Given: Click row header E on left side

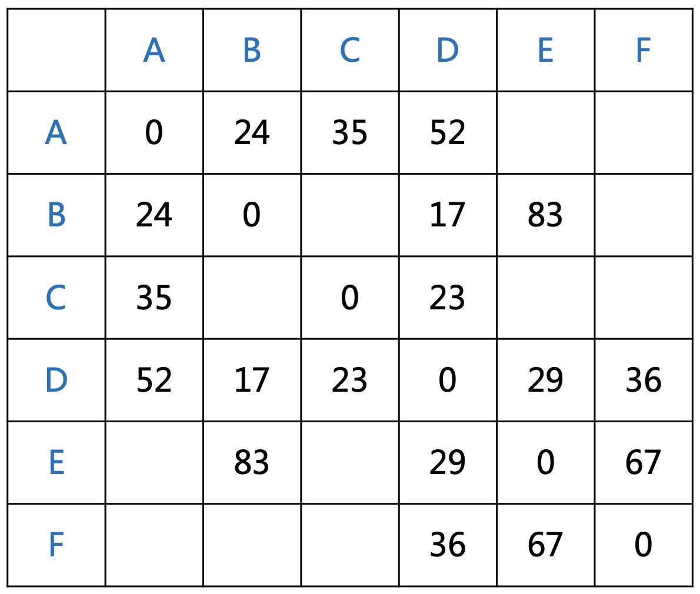Looking at the screenshot, I should coord(56,462).
